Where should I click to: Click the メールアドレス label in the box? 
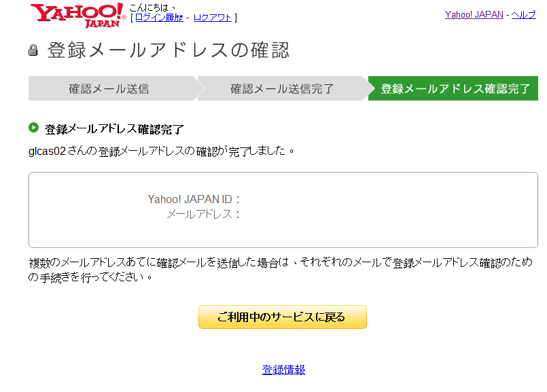pyautogui.click(x=204, y=214)
